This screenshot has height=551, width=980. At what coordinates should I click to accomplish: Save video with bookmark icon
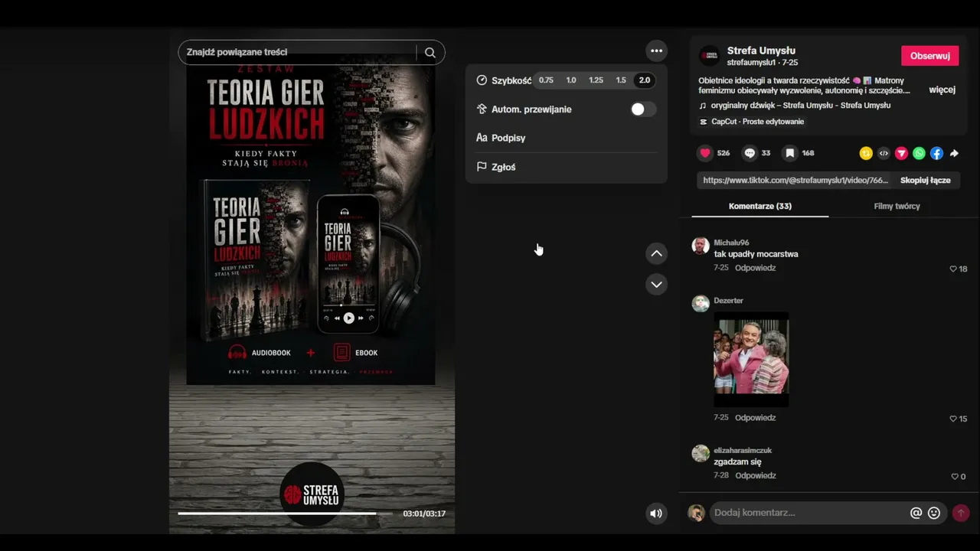click(x=789, y=153)
